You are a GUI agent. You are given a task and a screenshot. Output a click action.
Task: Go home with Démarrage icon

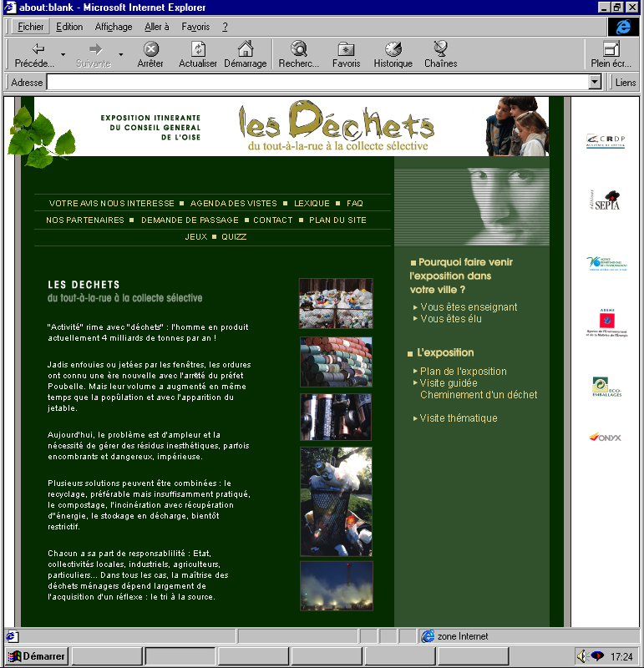[x=245, y=49]
